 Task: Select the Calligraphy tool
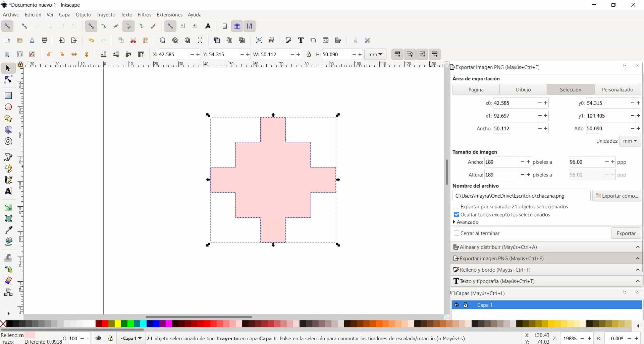click(8, 180)
